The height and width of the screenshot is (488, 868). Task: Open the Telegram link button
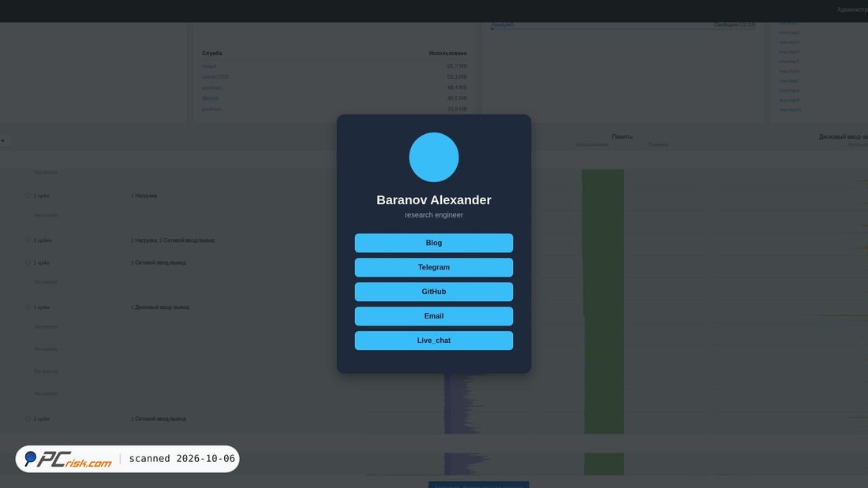pos(433,267)
